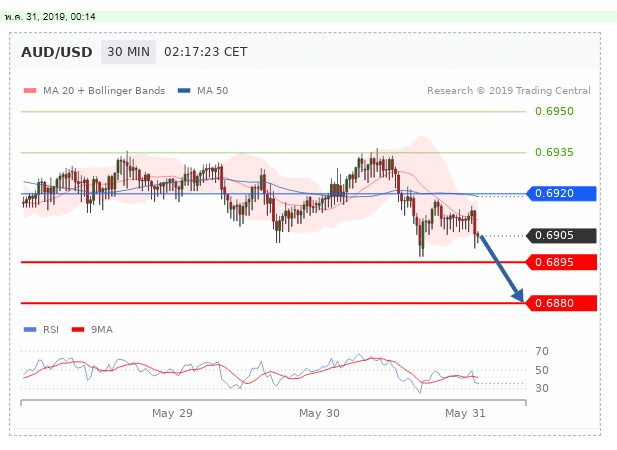Click the red 0.6880 target price tag
The width and height of the screenshot is (617, 450).
click(x=561, y=303)
